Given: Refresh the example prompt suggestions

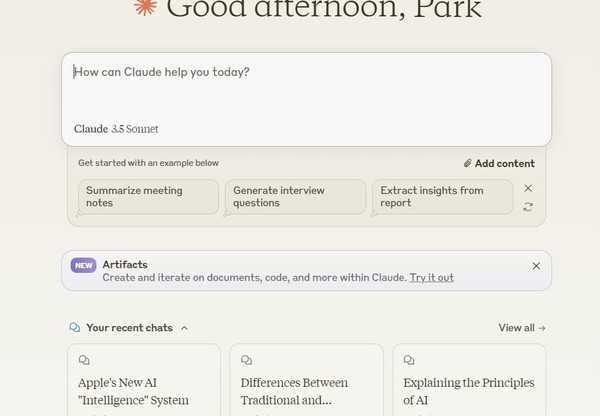Looking at the screenshot, I should pyautogui.click(x=528, y=207).
